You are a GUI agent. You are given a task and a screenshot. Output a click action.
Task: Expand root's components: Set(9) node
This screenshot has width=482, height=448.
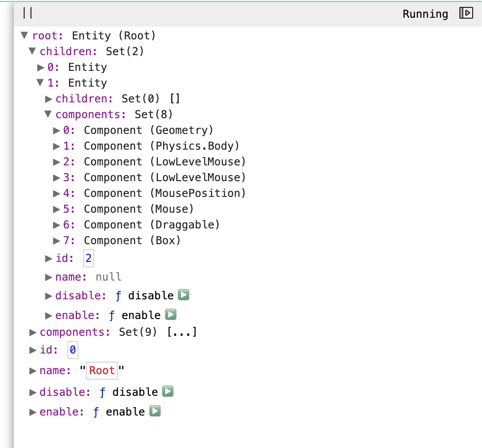coord(33,332)
